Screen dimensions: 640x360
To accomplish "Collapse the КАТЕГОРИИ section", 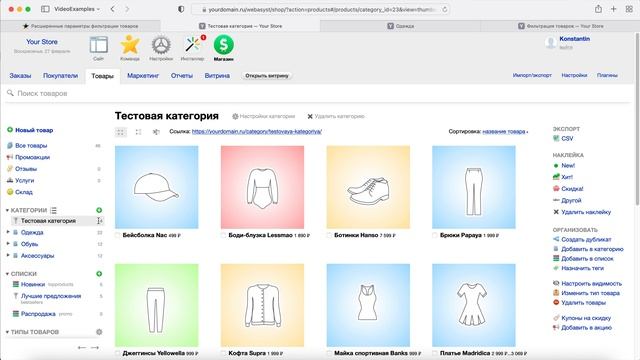I will point(7,210).
